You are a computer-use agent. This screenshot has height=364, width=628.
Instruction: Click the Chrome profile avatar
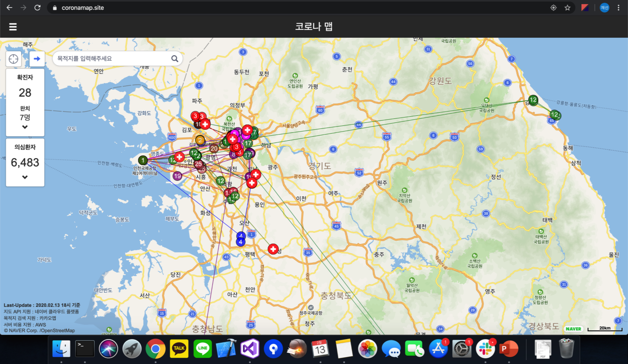[604, 8]
